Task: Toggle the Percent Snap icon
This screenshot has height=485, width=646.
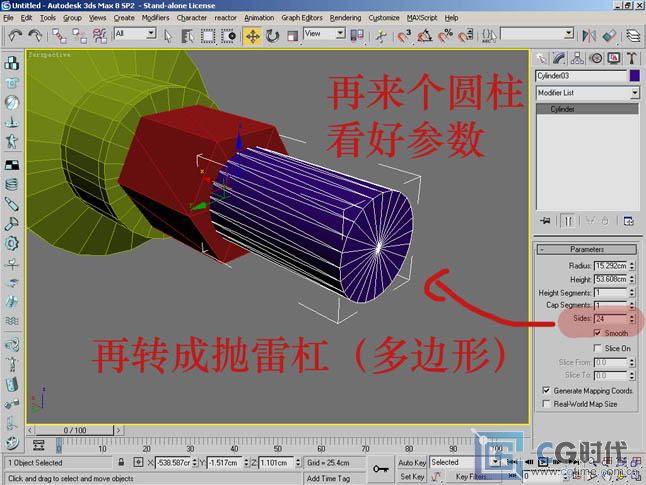Action: (x=445, y=36)
